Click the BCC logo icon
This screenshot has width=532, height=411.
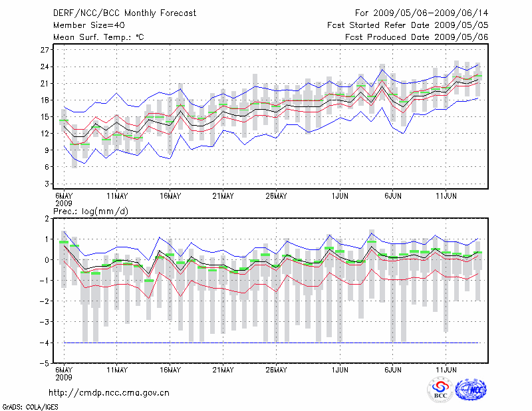click(x=440, y=390)
